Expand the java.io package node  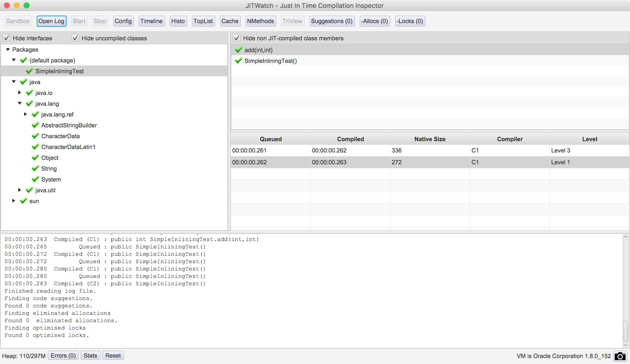[20, 93]
